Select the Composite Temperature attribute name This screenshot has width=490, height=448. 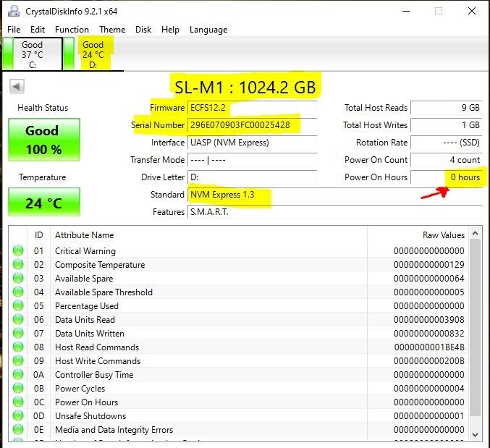[x=100, y=265]
